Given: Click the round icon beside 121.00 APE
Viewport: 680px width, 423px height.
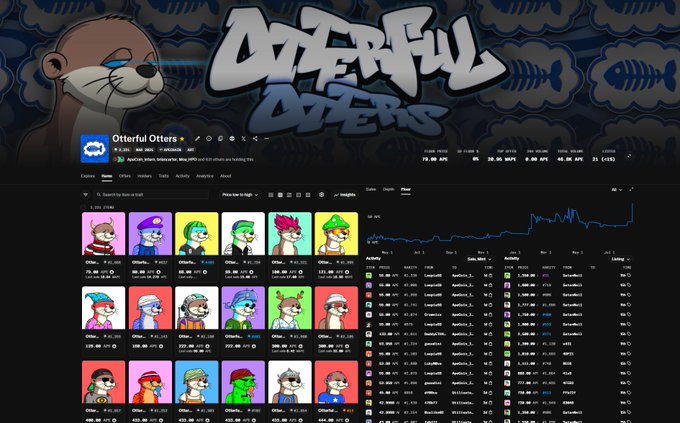Looking at the screenshot, I should 346,272.
